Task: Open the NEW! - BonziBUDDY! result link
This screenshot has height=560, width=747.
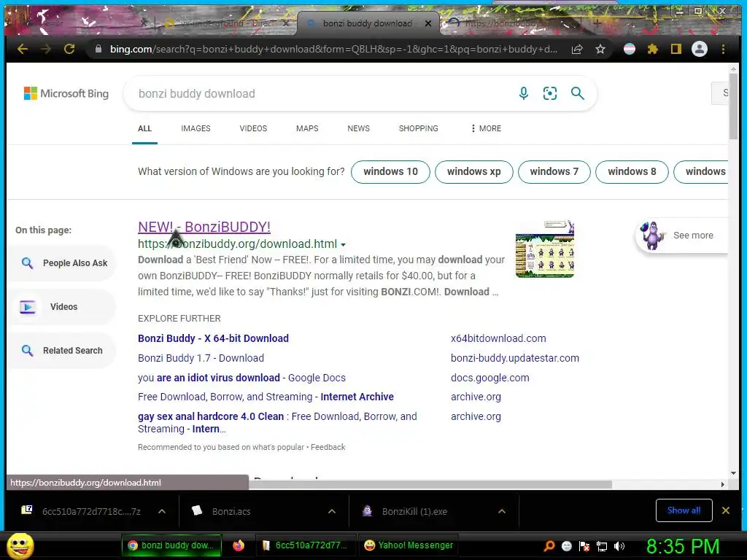Action: tap(204, 227)
